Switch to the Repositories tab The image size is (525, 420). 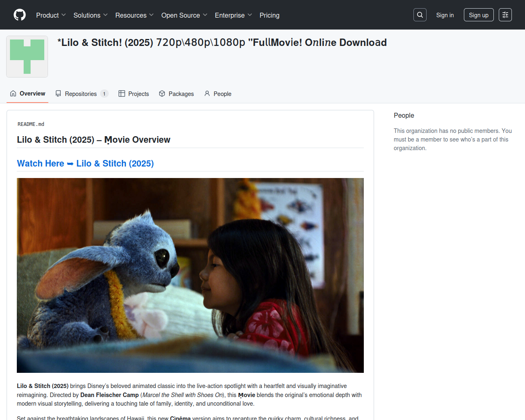tap(82, 94)
